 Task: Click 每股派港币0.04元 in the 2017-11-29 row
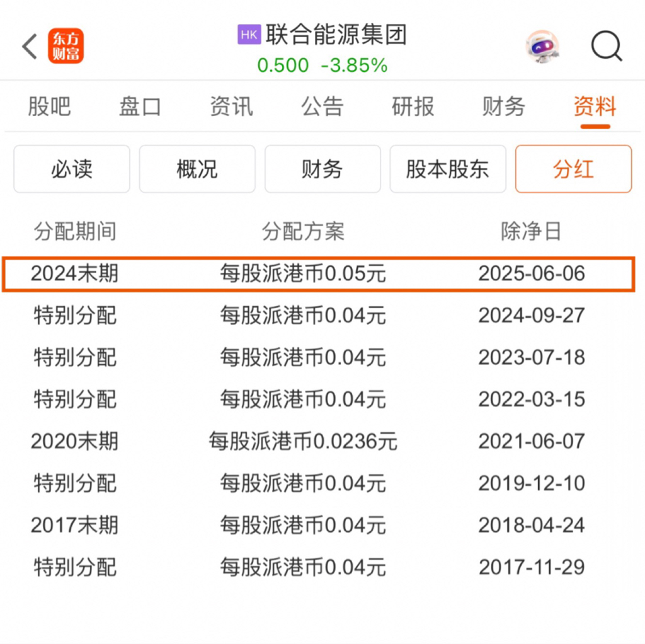303,568
